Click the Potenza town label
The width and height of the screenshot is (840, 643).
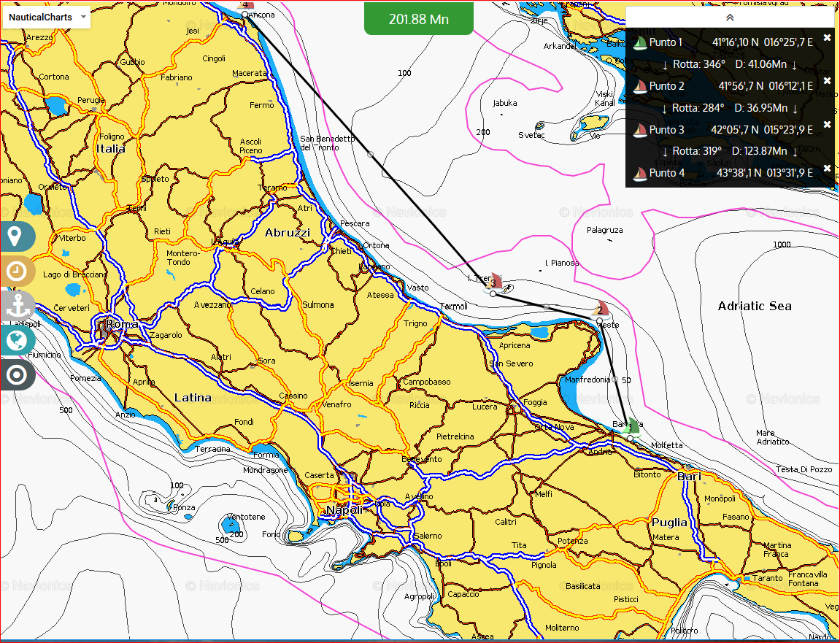pyautogui.click(x=573, y=542)
